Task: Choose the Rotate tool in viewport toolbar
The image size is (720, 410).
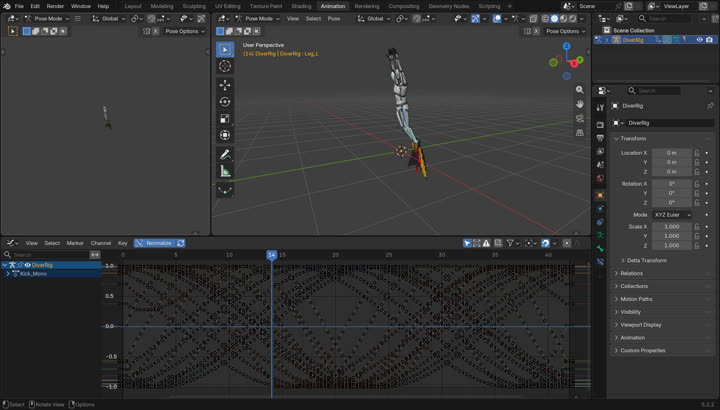Action: [x=225, y=101]
